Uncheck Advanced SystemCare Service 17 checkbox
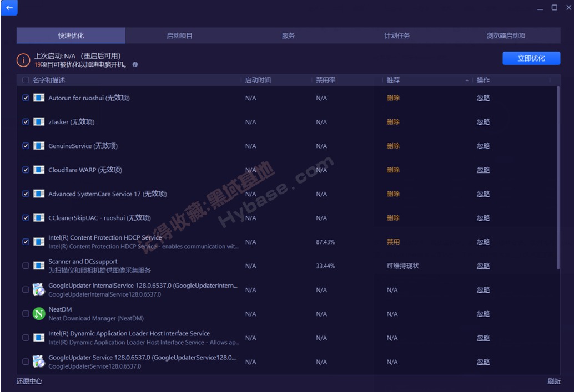Image resolution: width=574 pixels, height=392 pixels. pyautogui.click(x=26, y=194)
